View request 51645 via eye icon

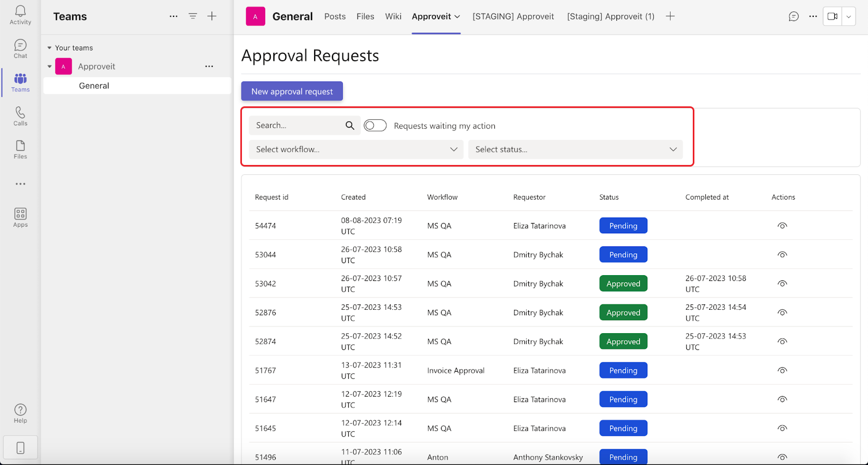tap(782, 428)
